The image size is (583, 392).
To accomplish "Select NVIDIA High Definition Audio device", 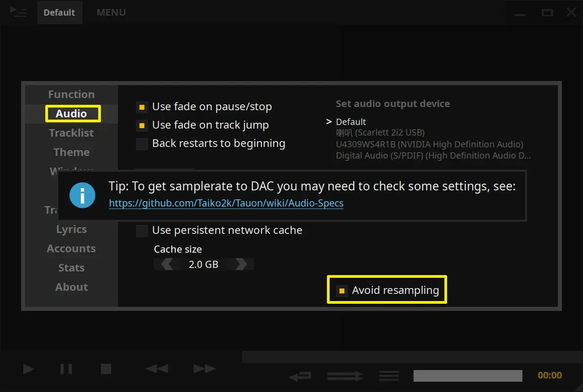I will (x=430, y=144).
